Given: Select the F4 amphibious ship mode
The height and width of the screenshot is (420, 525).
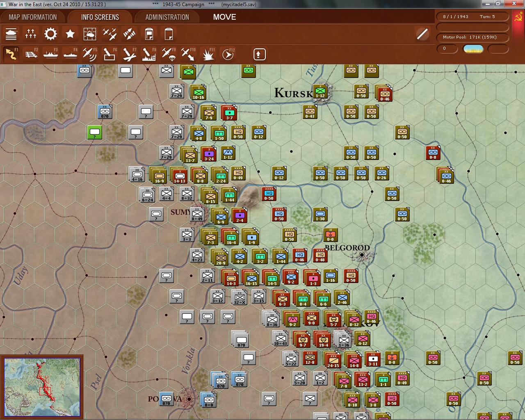Looking at the screenshot, I should (70, 54).
